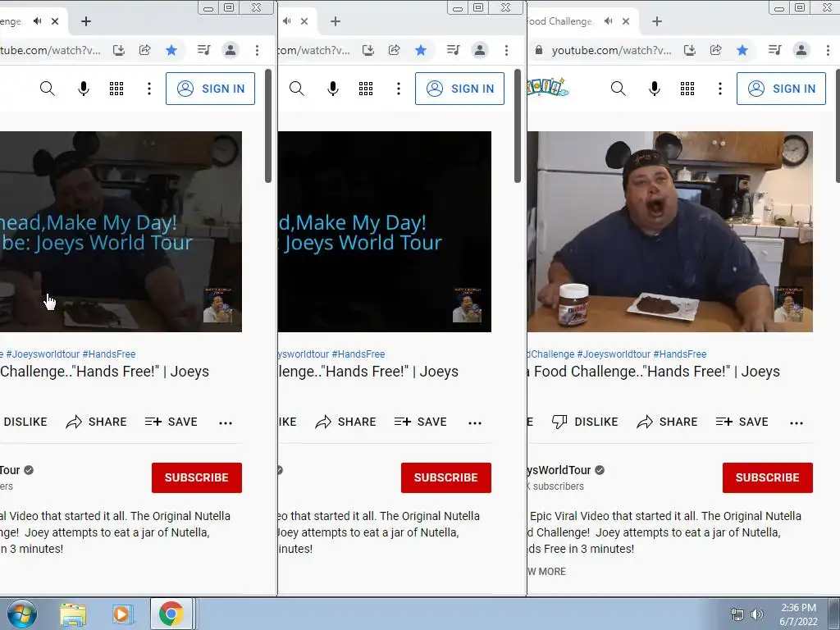
Task: Click DISLIKE under left window video
Action: click(25, 422)
